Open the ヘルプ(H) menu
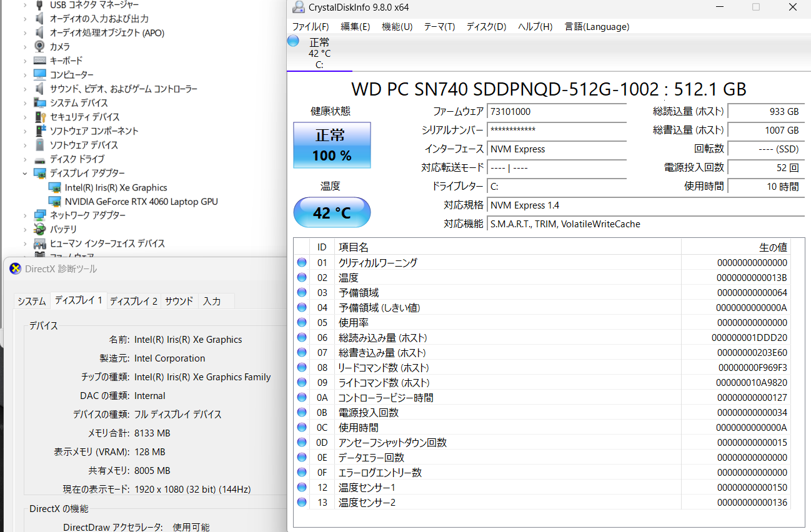 point(535,26)
